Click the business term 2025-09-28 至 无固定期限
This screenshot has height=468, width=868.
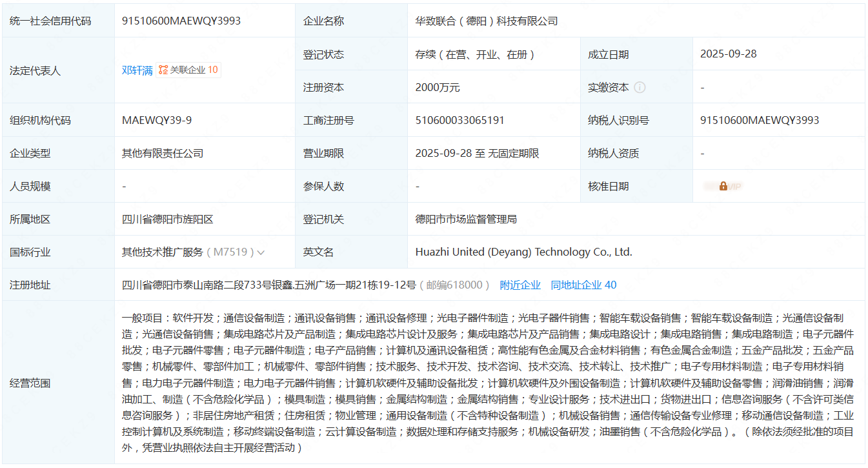click(x=477, y=153)
